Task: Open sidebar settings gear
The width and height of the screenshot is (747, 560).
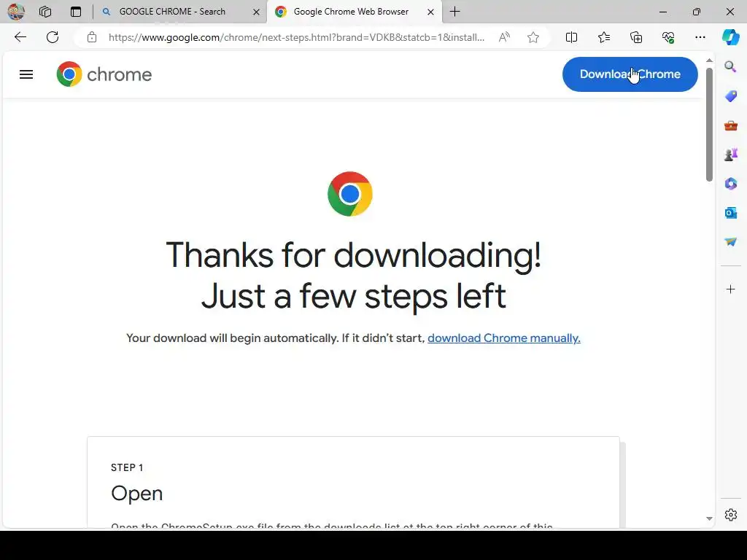Action: [x=730, y=515]
